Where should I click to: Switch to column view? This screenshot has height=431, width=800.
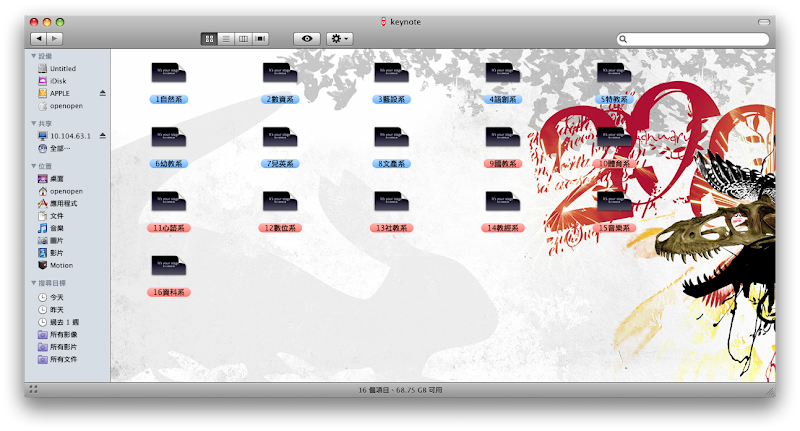(243, 39)
